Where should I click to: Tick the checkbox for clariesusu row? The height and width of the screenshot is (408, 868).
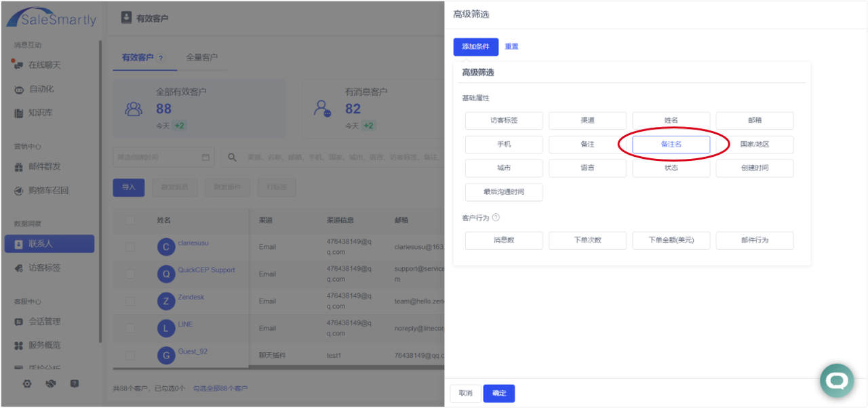coord(130,247)
